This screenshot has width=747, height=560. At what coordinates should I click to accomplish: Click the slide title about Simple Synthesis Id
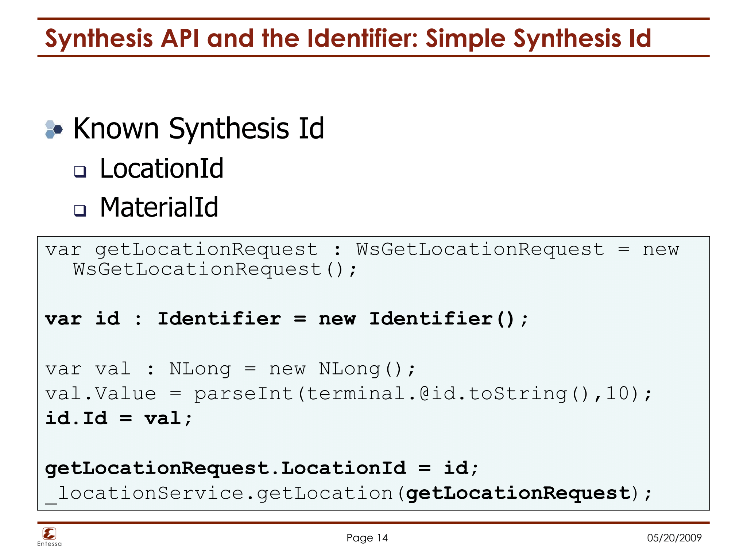[x=348, y=38]
